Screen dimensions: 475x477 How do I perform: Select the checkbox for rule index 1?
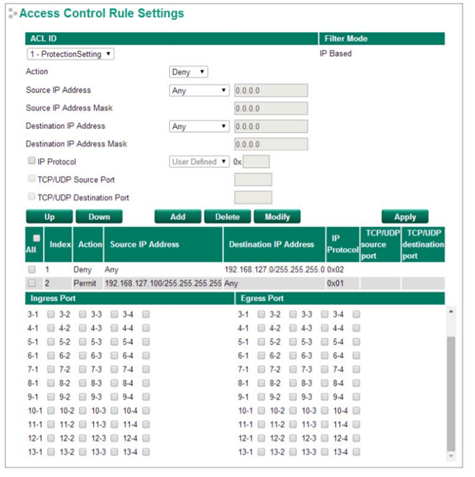[32, 269]
